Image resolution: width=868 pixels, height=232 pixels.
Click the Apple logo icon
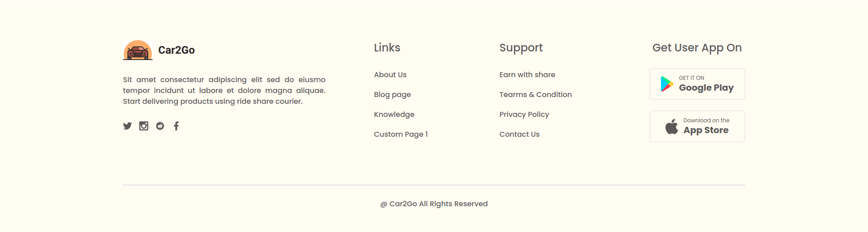pyautogui.click(x=672, y=126)
